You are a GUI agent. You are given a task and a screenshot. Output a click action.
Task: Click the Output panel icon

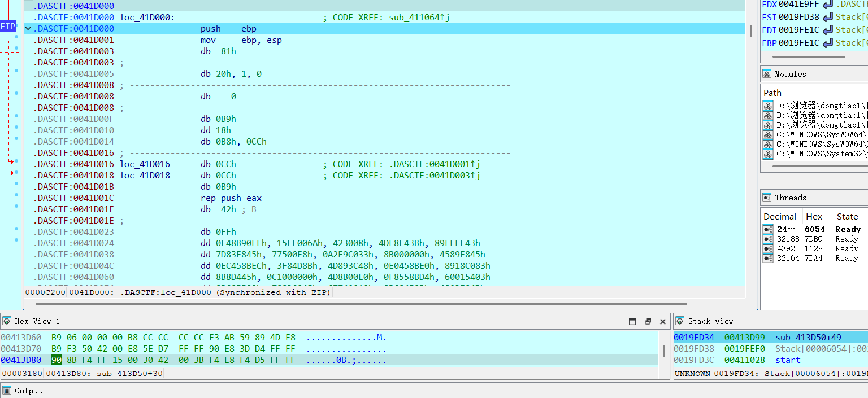pos(7,391)
